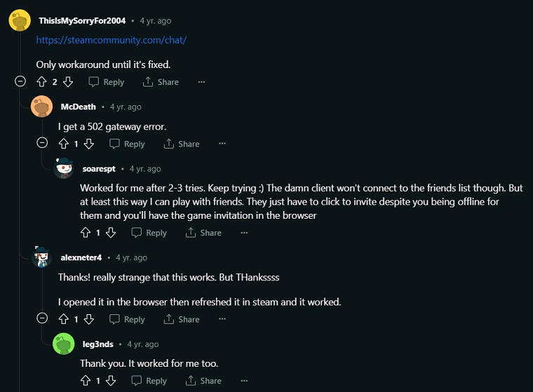This screenshot has height=392, width=533.
Task: Share leg3nds' comment
Action: [203, 381]
